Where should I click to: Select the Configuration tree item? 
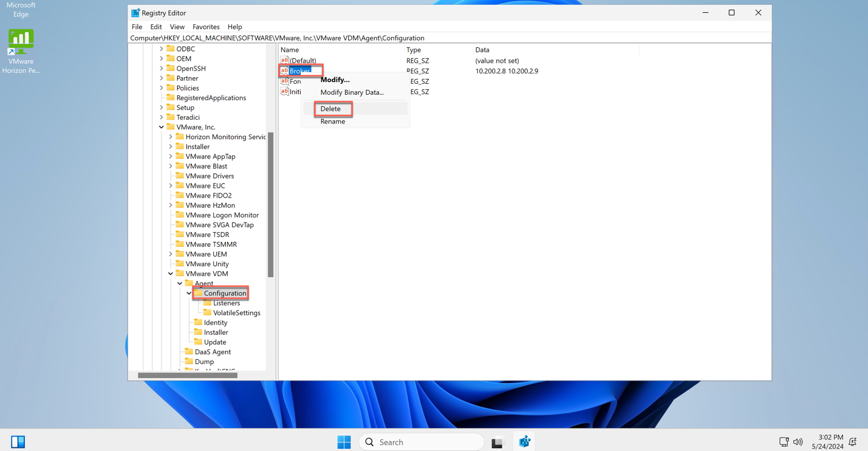click(225, 293)
